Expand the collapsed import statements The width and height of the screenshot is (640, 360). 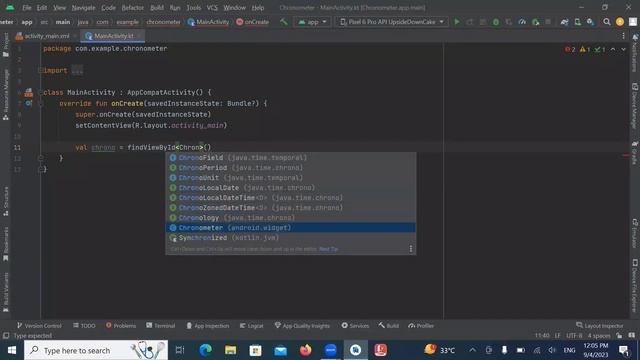(x=77, y=70)
